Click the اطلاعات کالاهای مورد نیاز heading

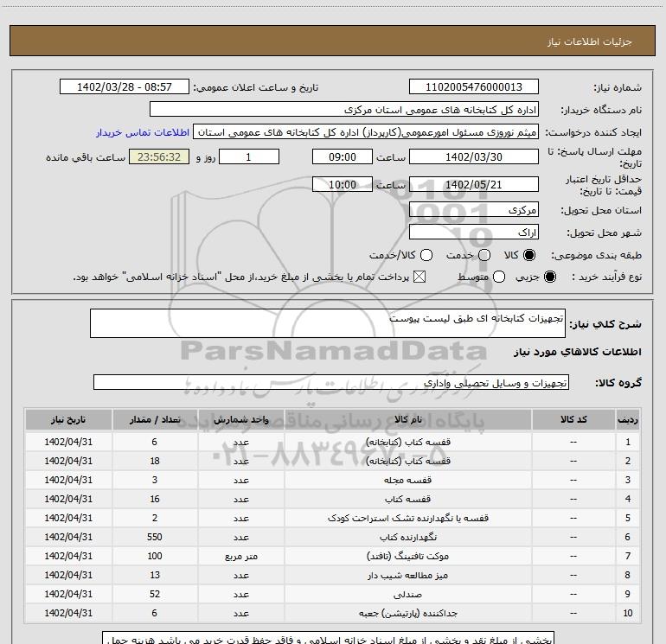pos(578,352)
